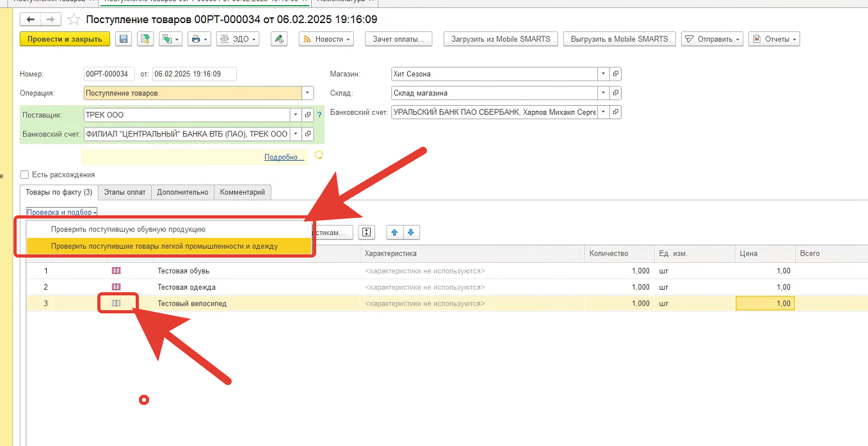Follow the Подробно... link
Viewport: 868px width, 446px height.
pos(284,157)
